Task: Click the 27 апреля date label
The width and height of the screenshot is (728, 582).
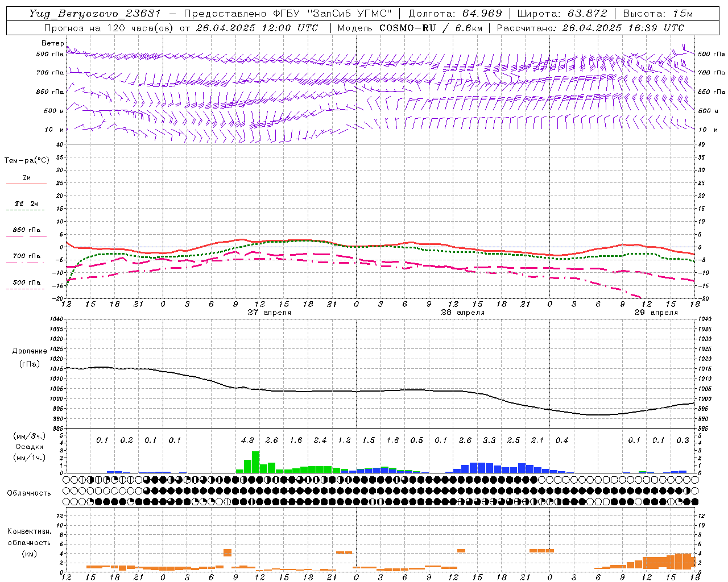Action: tap(270, 312)
